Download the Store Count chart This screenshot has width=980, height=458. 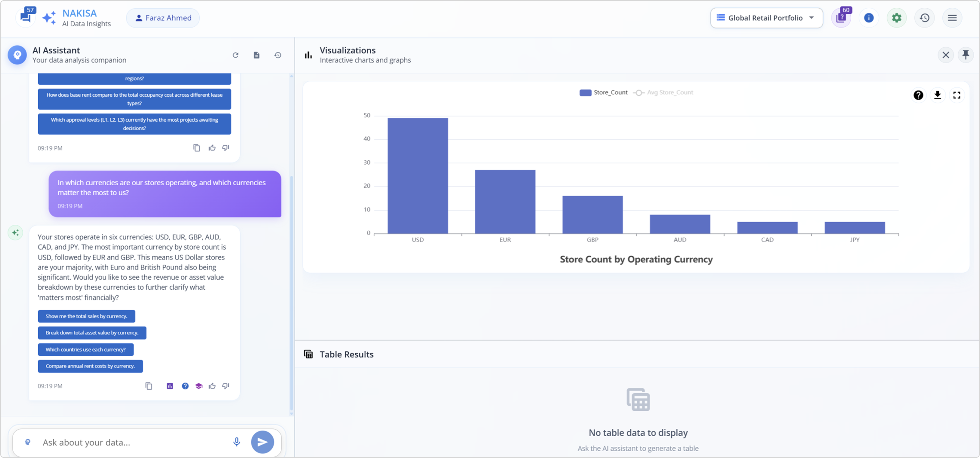pyautogui.click(x=937, y=95)
